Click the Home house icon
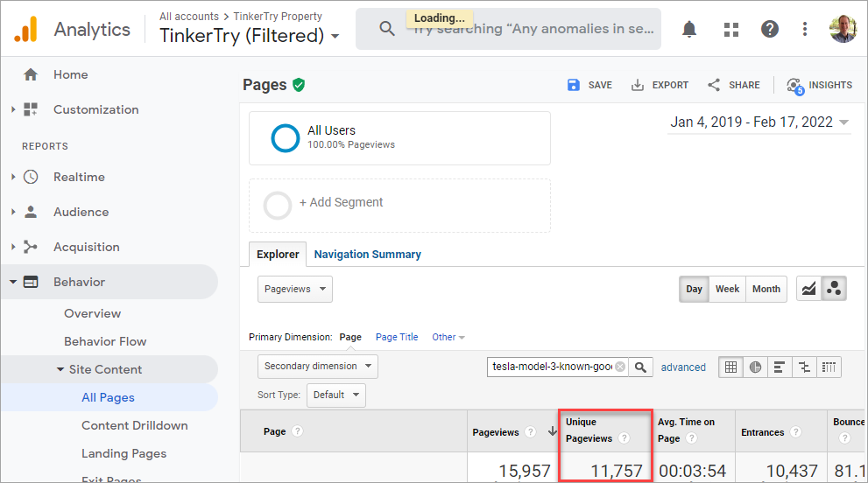 [31, 74]
